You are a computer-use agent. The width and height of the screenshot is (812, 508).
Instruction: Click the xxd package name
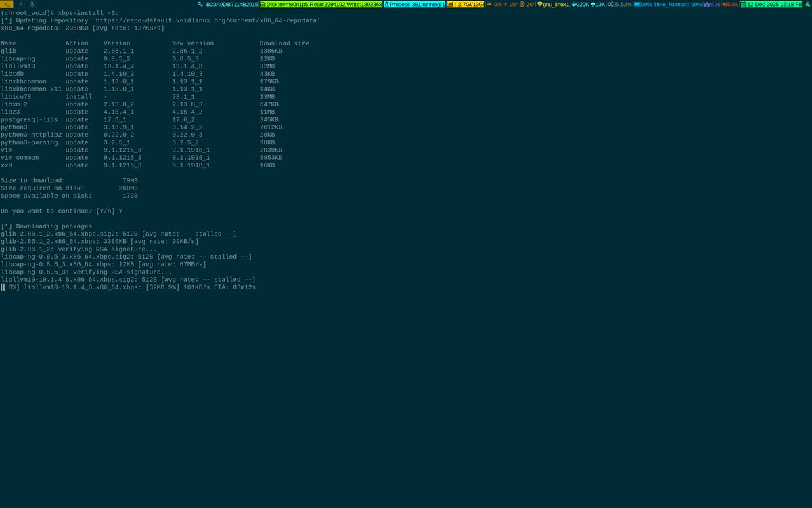point(6,165)
